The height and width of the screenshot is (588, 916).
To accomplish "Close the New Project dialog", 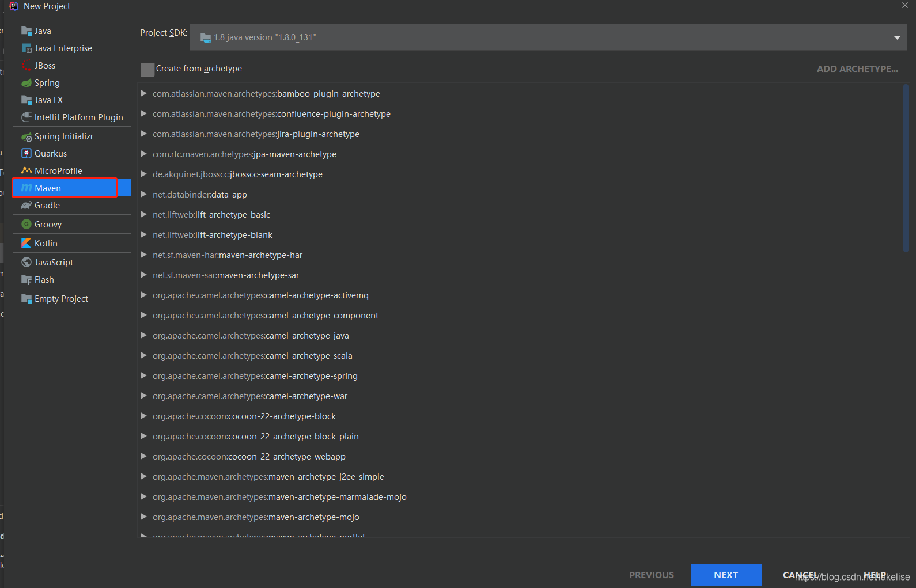I will (905, 5).
